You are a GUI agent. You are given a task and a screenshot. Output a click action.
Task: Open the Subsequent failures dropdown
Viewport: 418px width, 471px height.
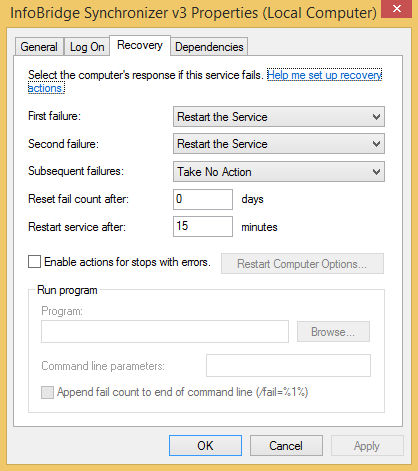[x=279, y=172]
